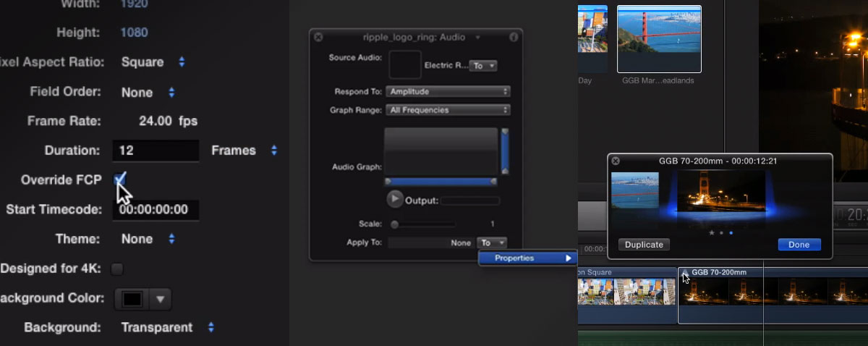Click the audition icon on GGB 70-200mm clip

[686, 272]
